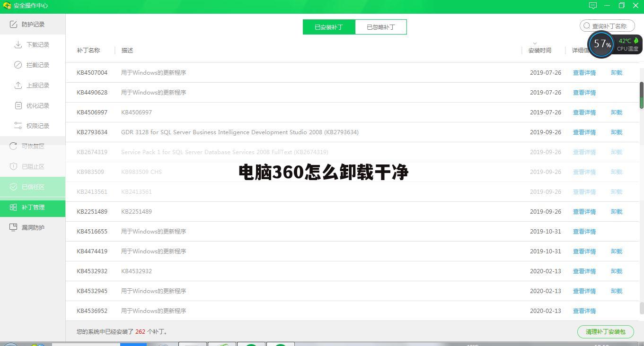Sort by 补丁名称 column header
This screenshot has width=644, height=346.
tap(88, 50)
